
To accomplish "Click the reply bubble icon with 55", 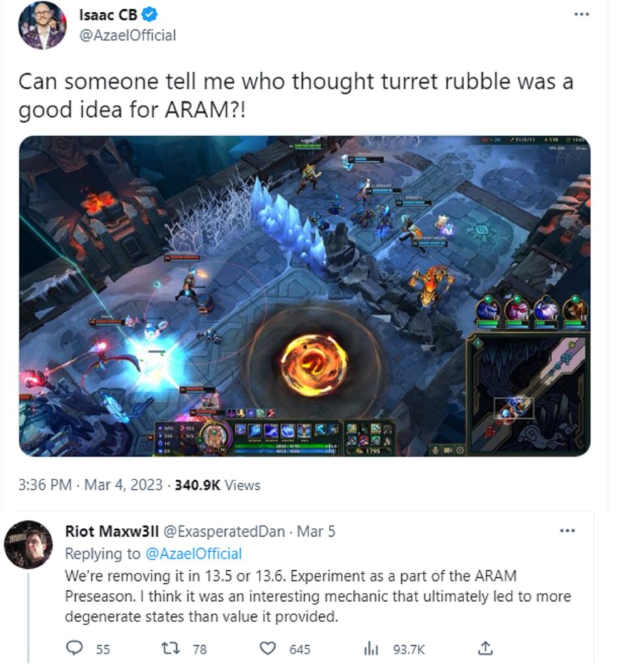I will (75, 648).
